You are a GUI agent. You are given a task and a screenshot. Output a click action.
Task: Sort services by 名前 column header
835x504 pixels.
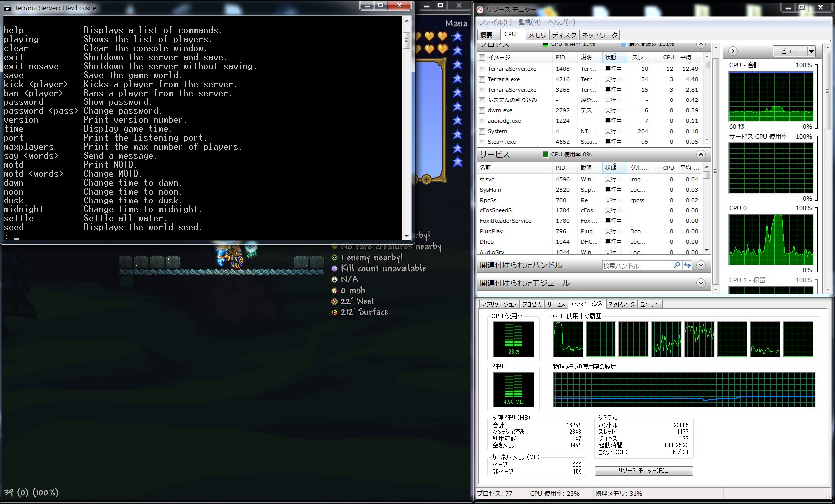[515, 168]
